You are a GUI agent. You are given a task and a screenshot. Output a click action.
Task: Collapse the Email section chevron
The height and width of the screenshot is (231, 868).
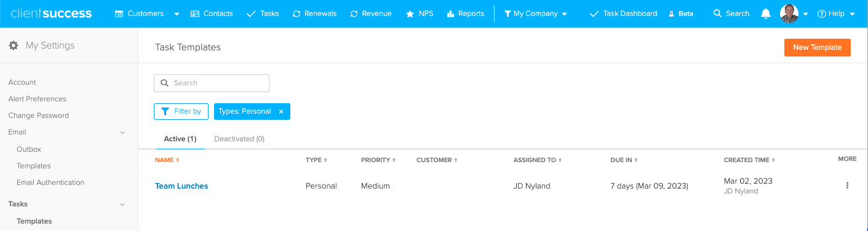[122, 133]
